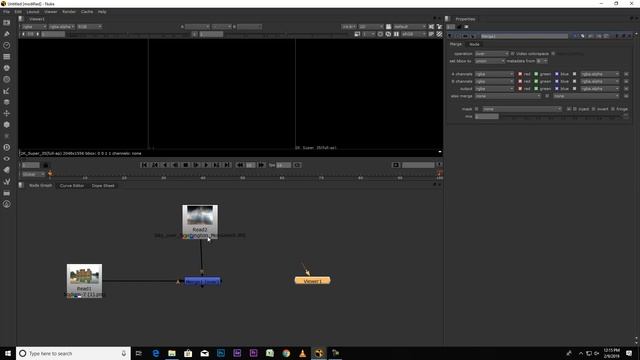Toggle A channels red checkbox

[x=520, y=74]
